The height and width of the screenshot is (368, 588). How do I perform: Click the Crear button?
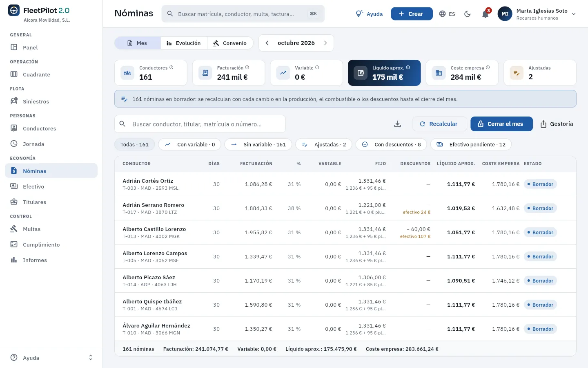412,14
